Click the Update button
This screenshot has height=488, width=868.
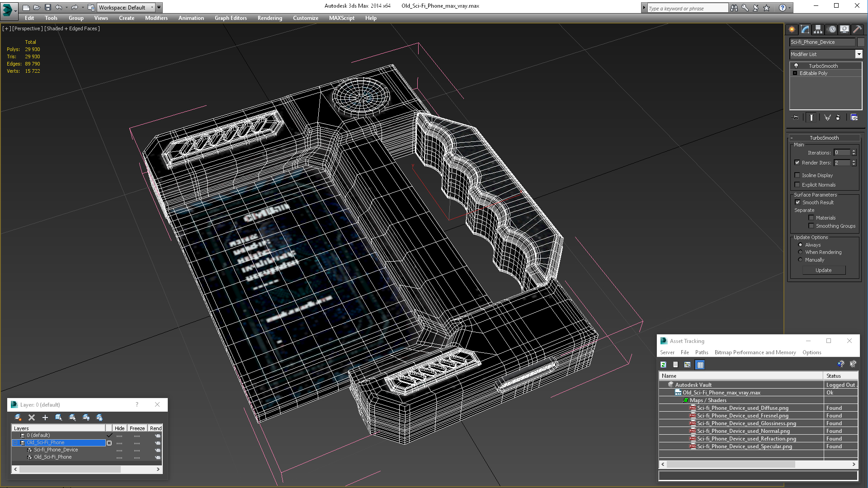pos(824,270)
